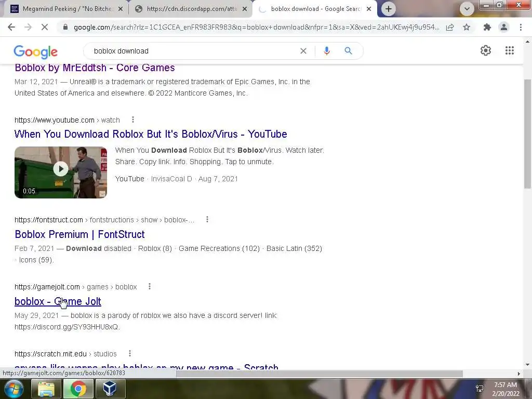Click the Chrome taskbar icon
The image size is (532, 399).
click(x=78, y=389)
